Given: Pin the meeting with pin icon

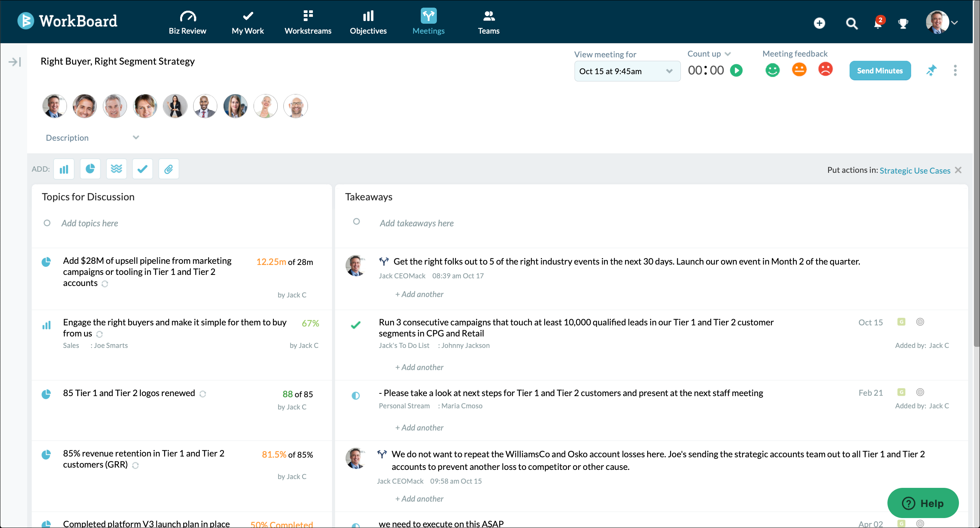Looking at the screenshot, I should click(x=931, y=70).
